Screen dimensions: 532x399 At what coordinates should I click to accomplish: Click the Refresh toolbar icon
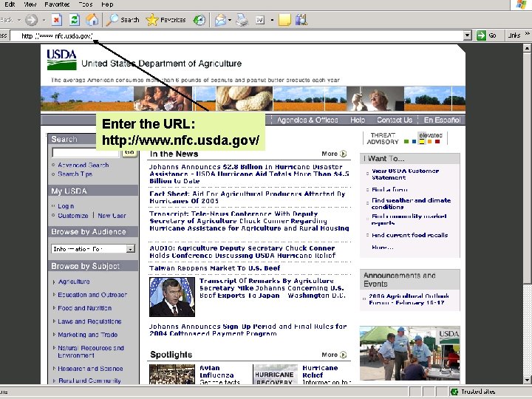coord(74,20)
